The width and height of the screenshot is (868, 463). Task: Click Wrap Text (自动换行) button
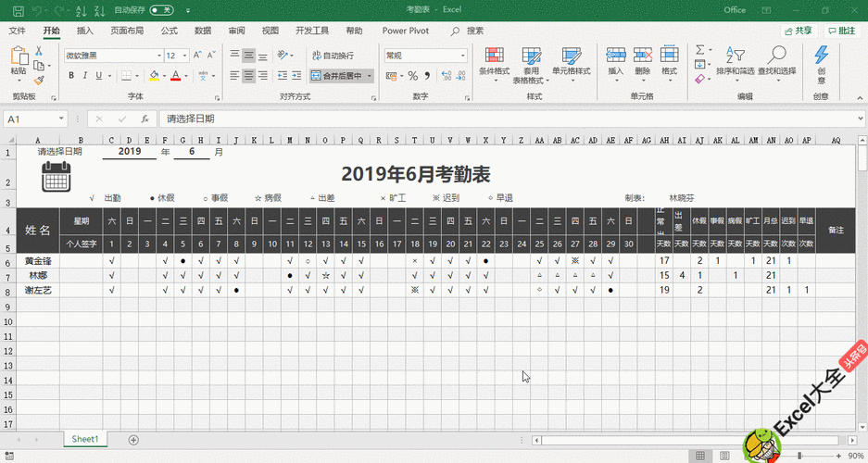coord(333,56)
